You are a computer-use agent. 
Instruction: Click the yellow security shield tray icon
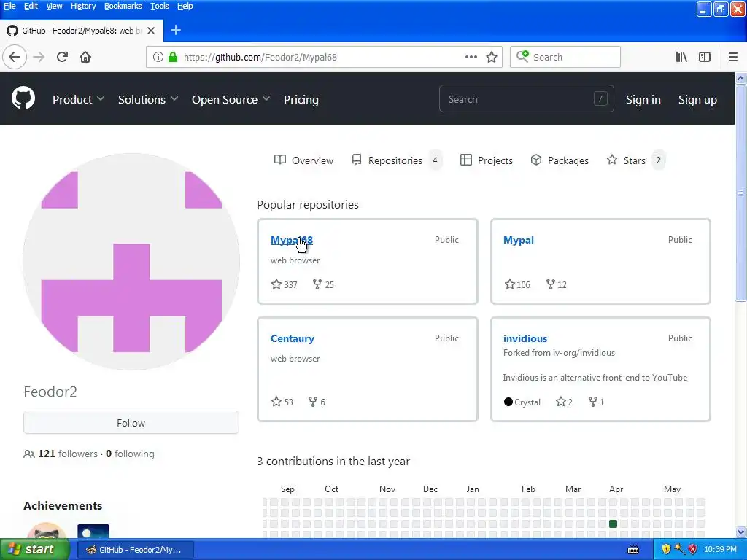click(666, 550)
